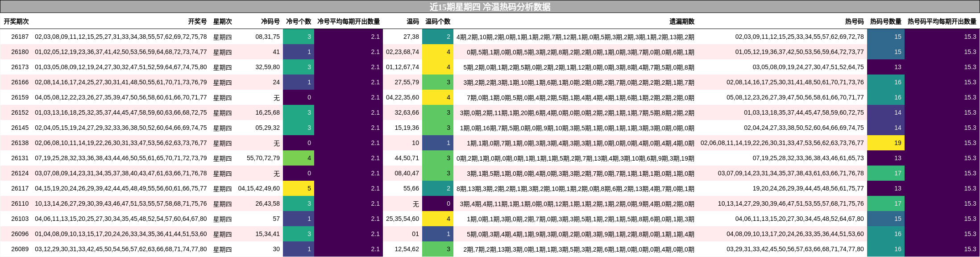Screen dimensions: 980x257
Task: Click cold code 无 in row 26159
Action: tap(277, 97)
